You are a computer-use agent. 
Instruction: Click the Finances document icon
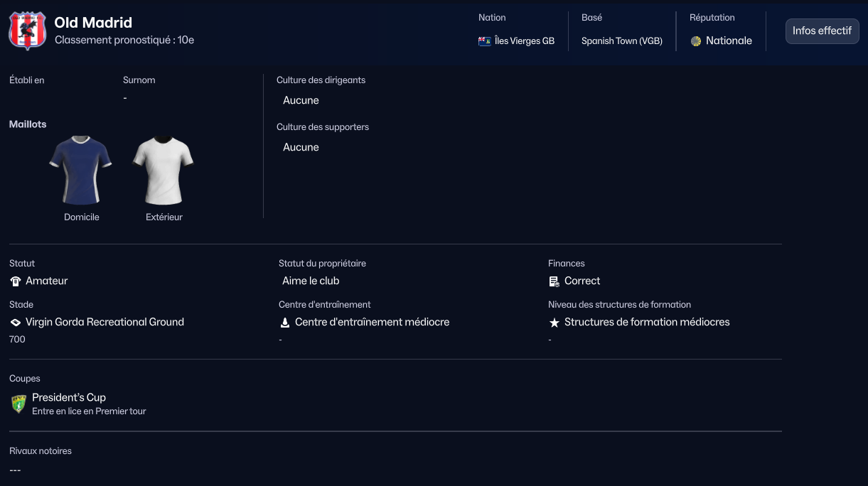click(554, 281)
